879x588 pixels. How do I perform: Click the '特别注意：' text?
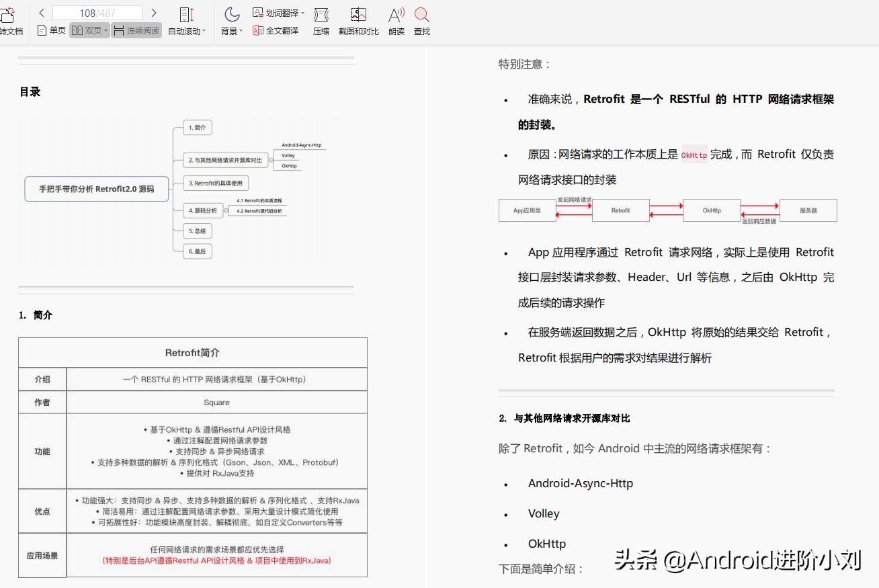point(525,65)
